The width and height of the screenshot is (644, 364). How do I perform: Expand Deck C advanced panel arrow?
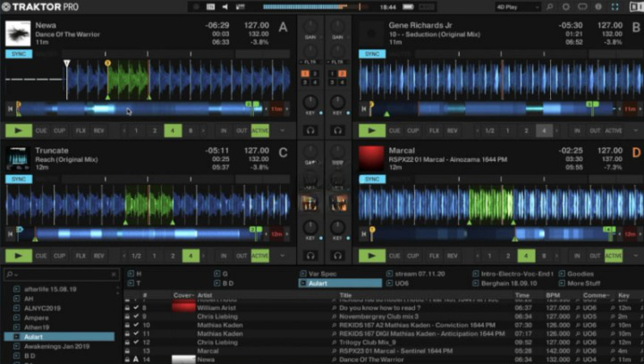[x=282, y=256]
